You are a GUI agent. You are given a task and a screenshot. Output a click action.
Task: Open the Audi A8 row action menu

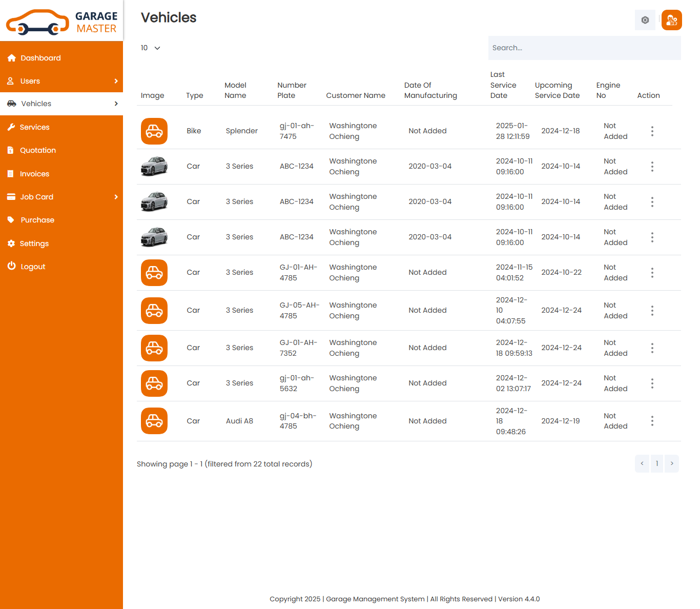652,421
